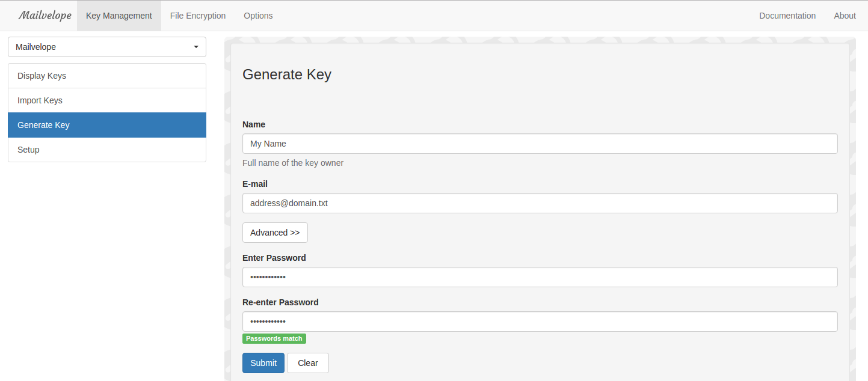Click the Mailvelope logo
The width and height of the screenshot is (868, 381).
point(45,16)
